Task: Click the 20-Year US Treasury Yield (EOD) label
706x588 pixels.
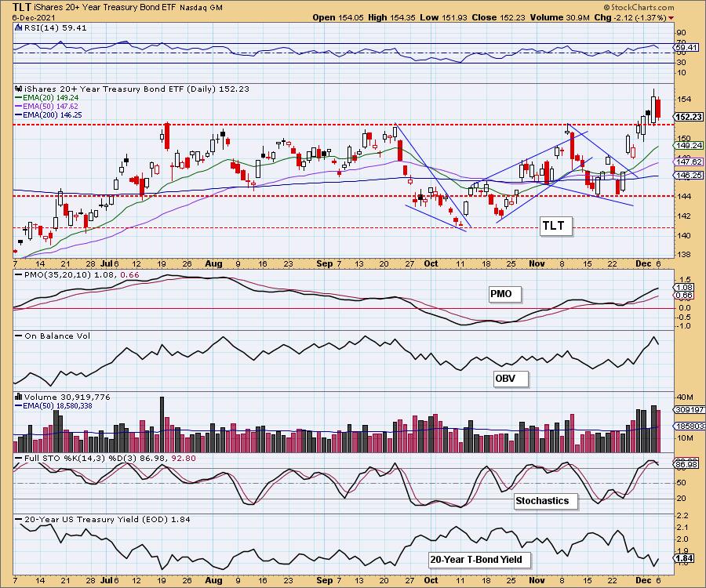Action: [107, 519]
